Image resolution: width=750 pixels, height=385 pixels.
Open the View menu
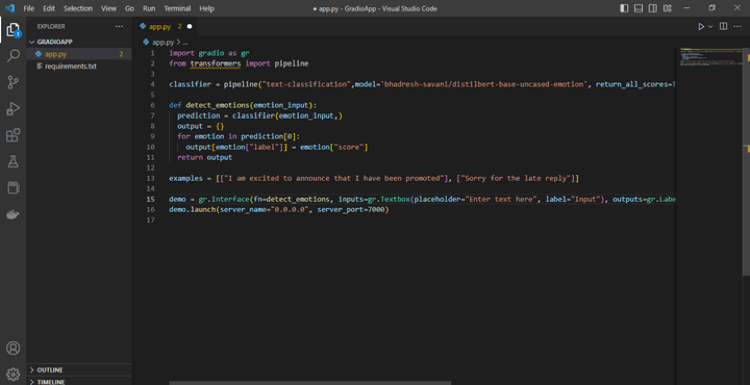109,9
